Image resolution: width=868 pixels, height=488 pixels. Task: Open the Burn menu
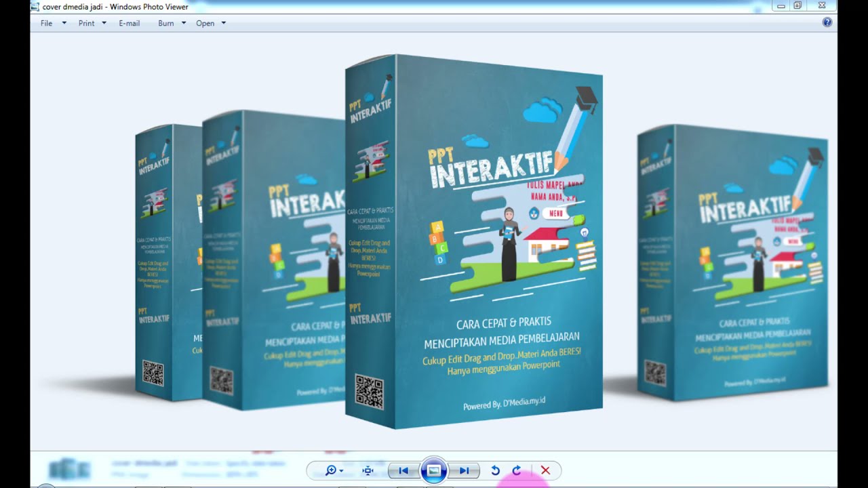(165, 23)
